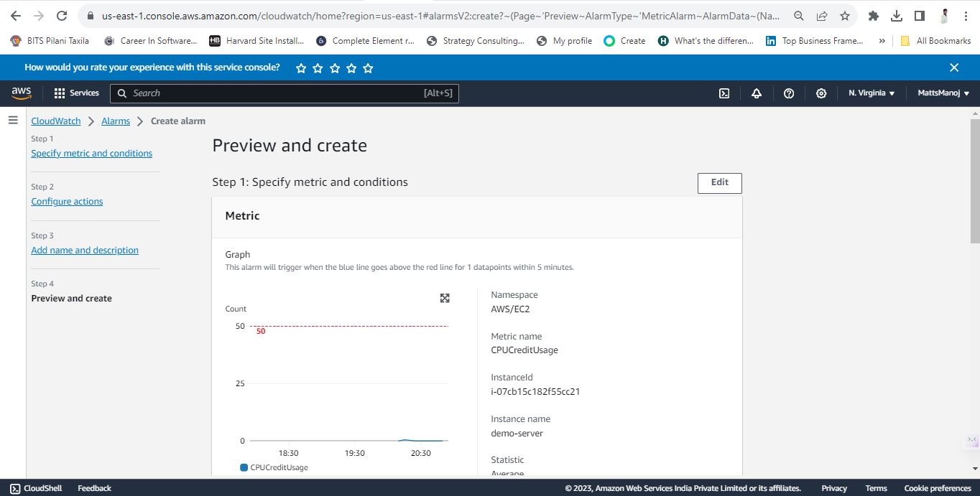Expand the MattsManoj account dropdown
Image resolution: width=980 pixels, height=496 pixels.
943,93
